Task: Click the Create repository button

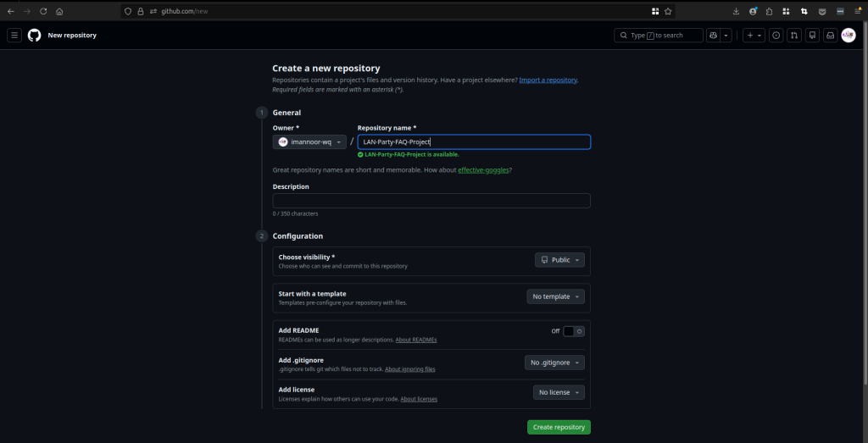Action: point(559,427)
